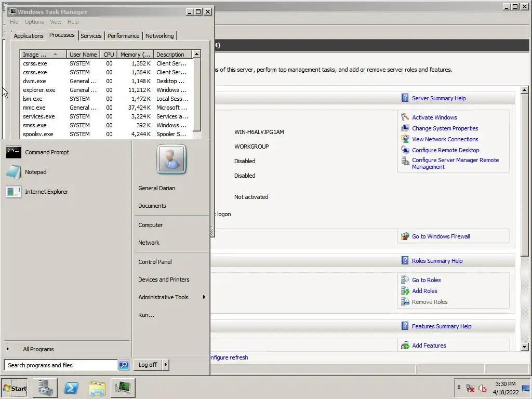Viewport: 532px width, 399px height.
Task: Sort processes by the Image Name column header
Action: (x=43, y=55)
